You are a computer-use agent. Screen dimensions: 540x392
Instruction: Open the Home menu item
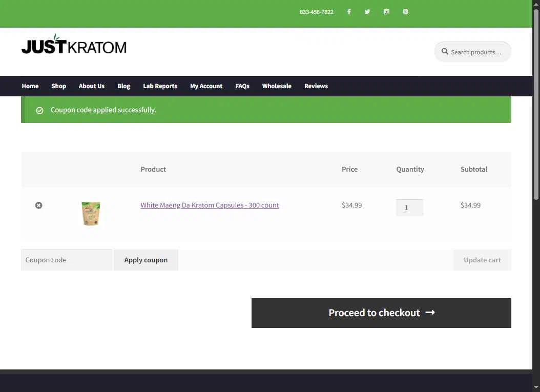[x=30, y=86]
